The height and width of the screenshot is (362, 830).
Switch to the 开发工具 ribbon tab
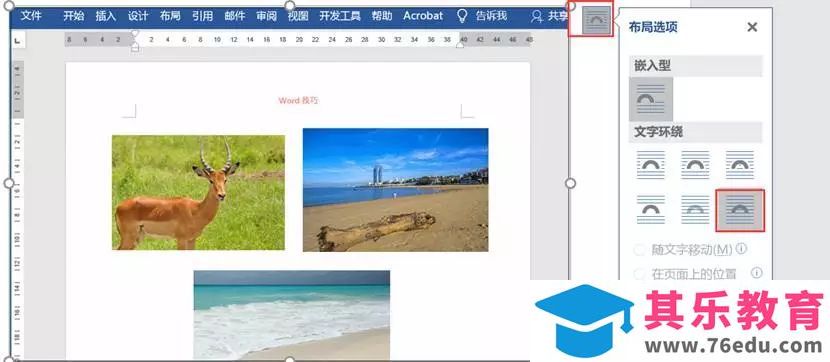(x=340, y=16)
